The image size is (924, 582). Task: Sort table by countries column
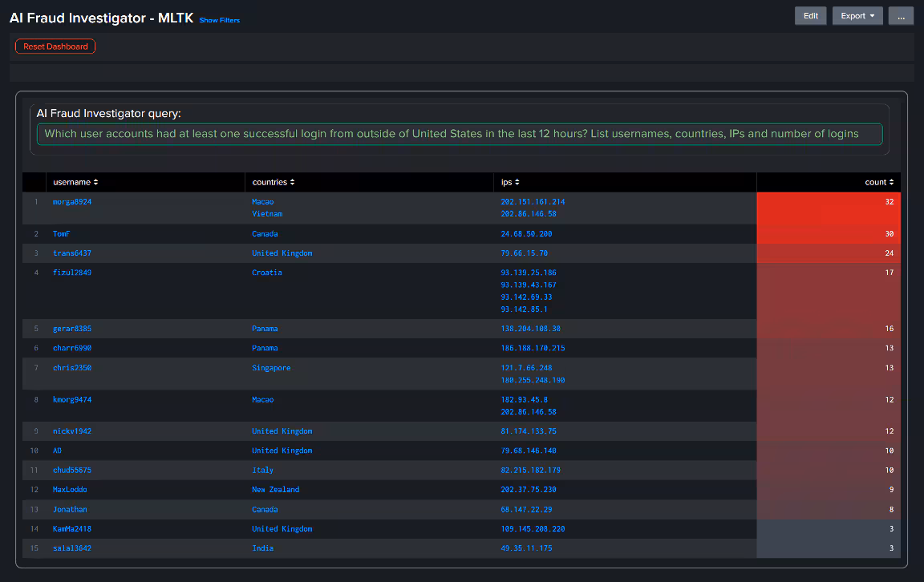pyautogui.click(x=273, y=182)
